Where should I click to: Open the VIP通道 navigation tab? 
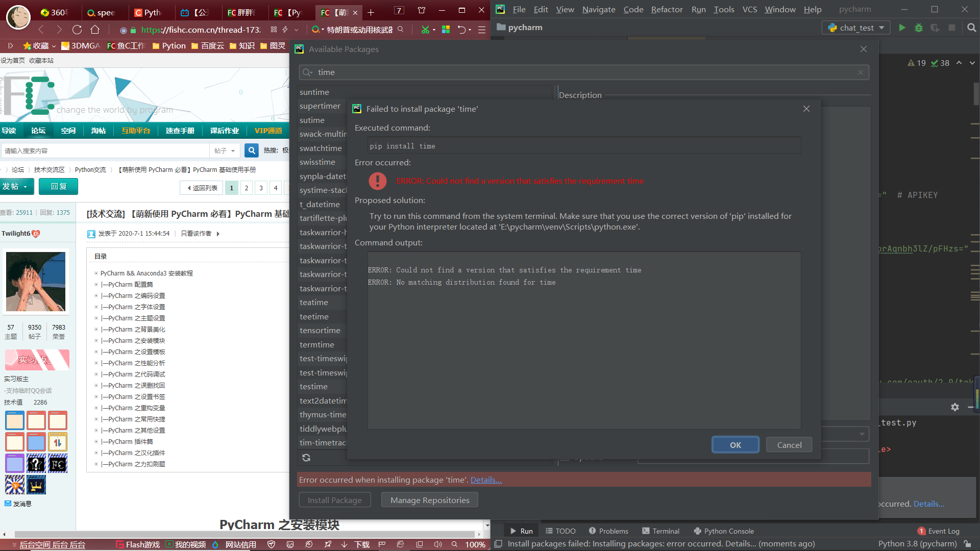tap(268, 131)
